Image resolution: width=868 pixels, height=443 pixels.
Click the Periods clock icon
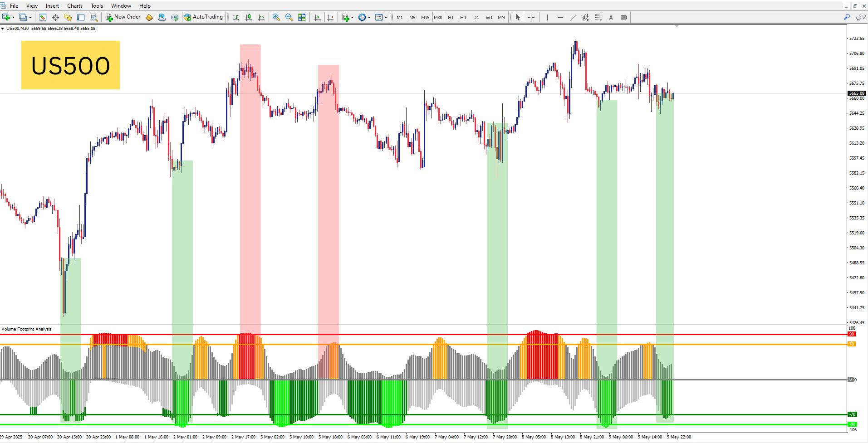(x=362, y=17)
